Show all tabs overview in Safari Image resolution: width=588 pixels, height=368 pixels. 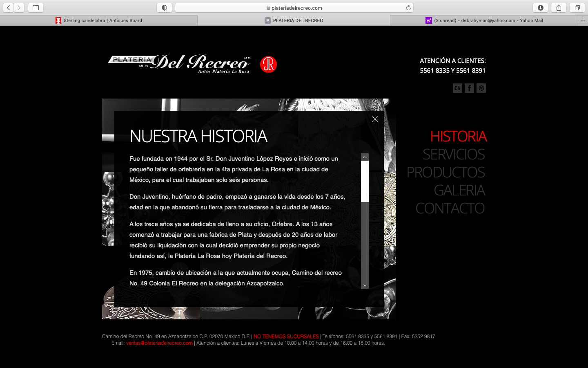click(x=577, y=7)
